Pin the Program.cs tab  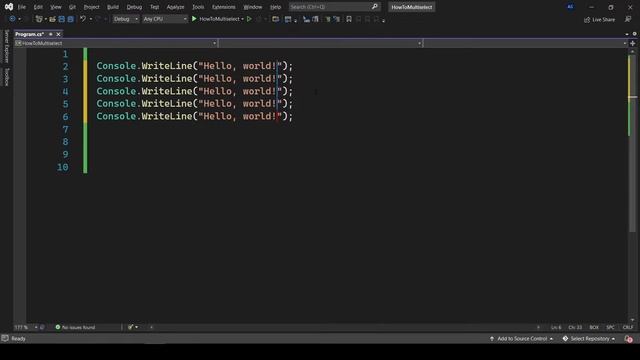(x=51, y=34)
